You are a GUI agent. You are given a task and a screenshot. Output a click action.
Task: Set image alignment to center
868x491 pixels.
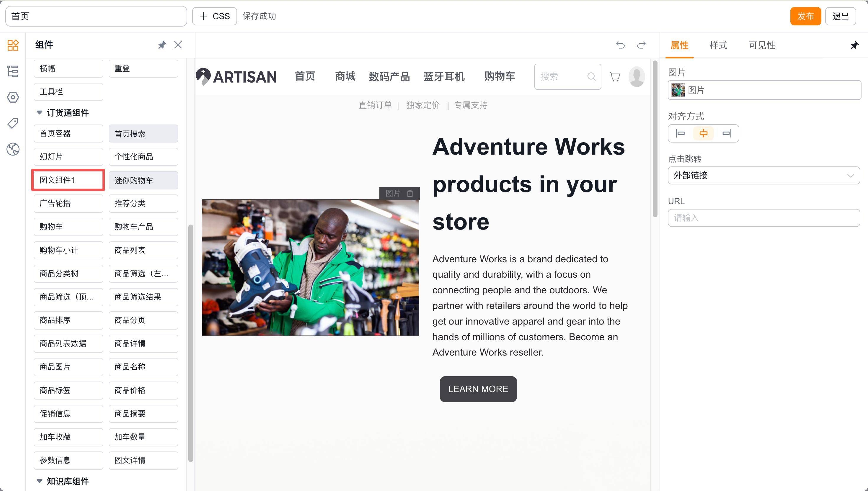pos(703,134)
